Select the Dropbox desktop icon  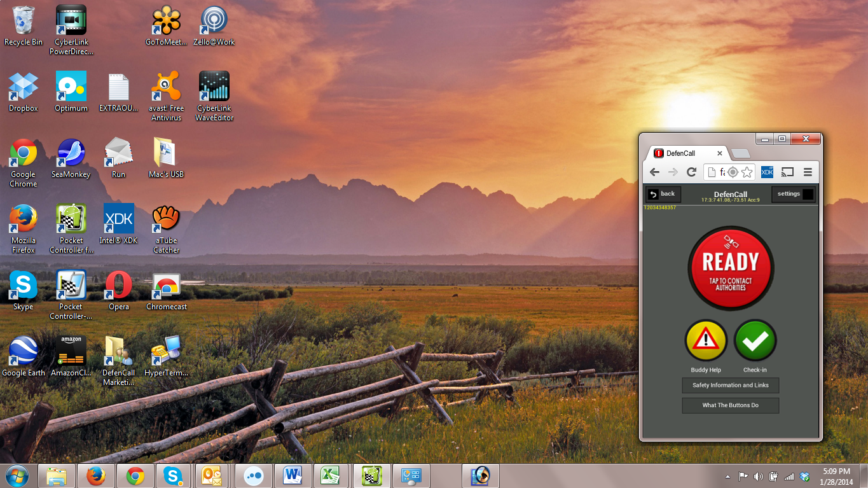pos(24,92)
